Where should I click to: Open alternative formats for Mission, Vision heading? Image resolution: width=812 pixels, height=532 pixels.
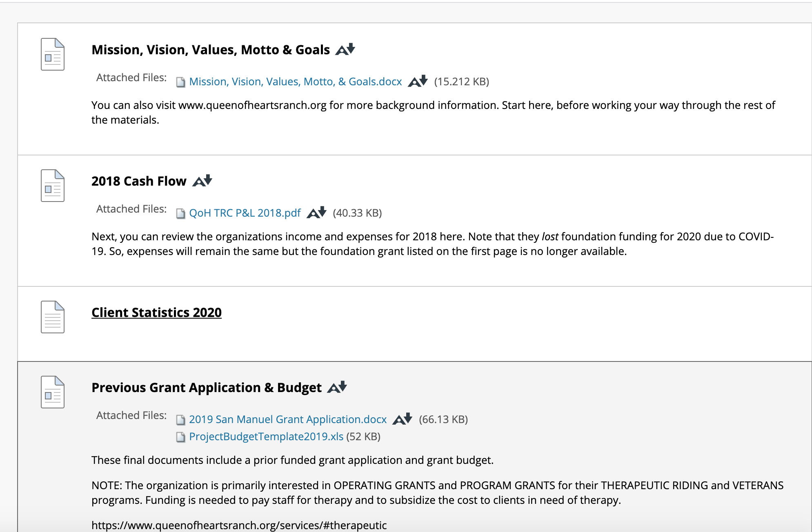click(345, 49)
